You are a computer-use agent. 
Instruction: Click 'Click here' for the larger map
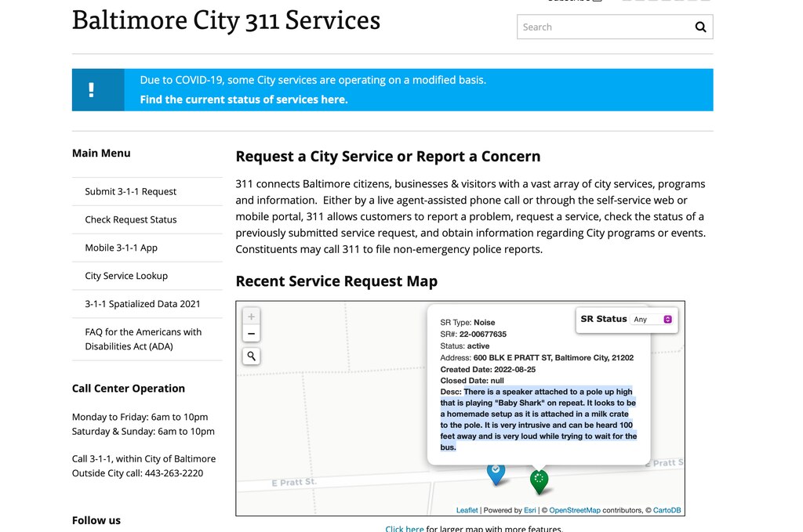pyautogui.click(x=405, y=528)
